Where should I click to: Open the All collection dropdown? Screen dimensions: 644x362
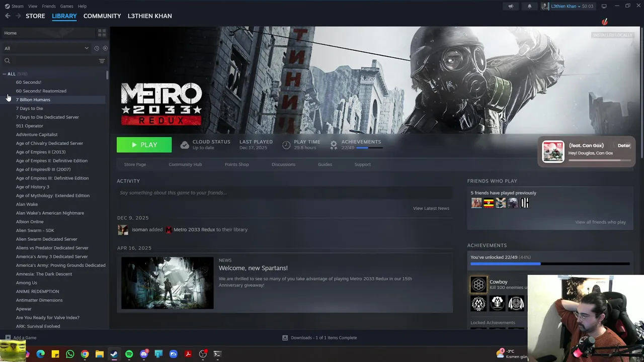coord(46,48)
